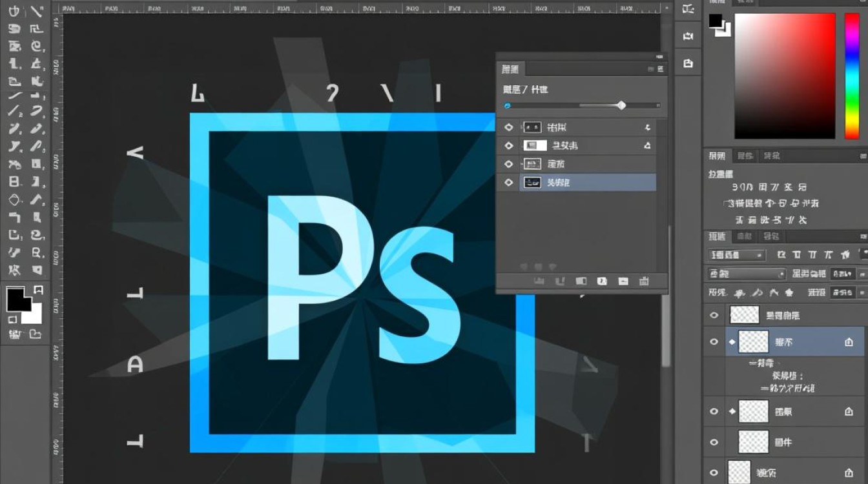Viewport: 868px width, 484px height.
Task: Click the effect indicator on floating panel's first row
Action: tap(648, 128)
